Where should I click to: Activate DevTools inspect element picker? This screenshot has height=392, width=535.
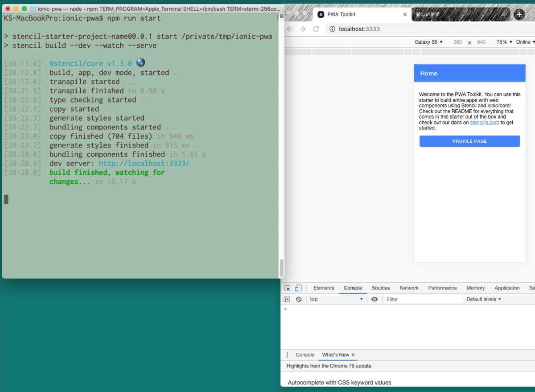[287, 288]
